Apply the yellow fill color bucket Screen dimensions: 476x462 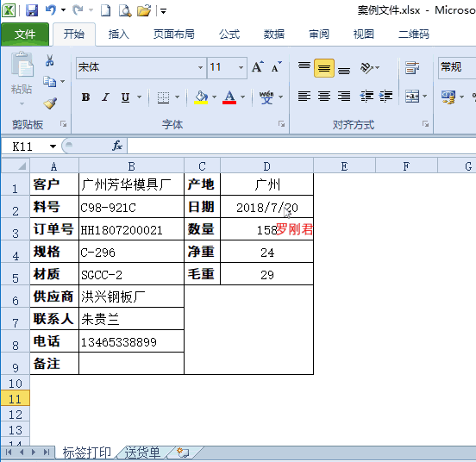pos(201,97)
